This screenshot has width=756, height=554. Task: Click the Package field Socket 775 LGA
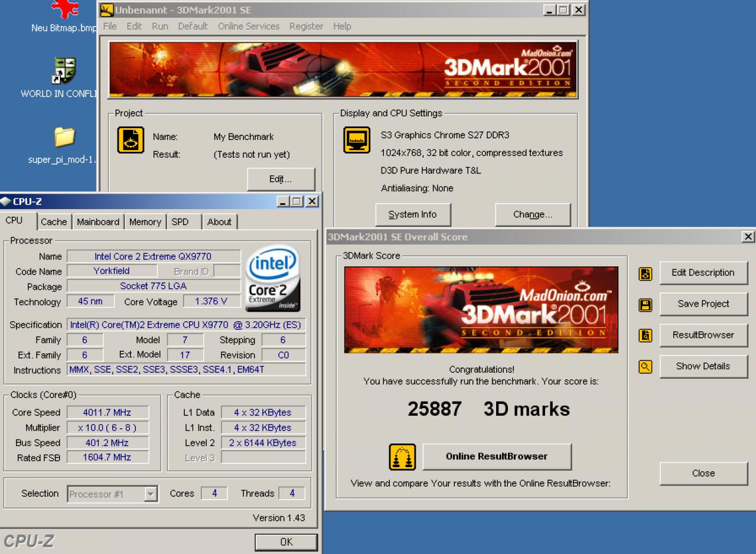tap(154, 286)
